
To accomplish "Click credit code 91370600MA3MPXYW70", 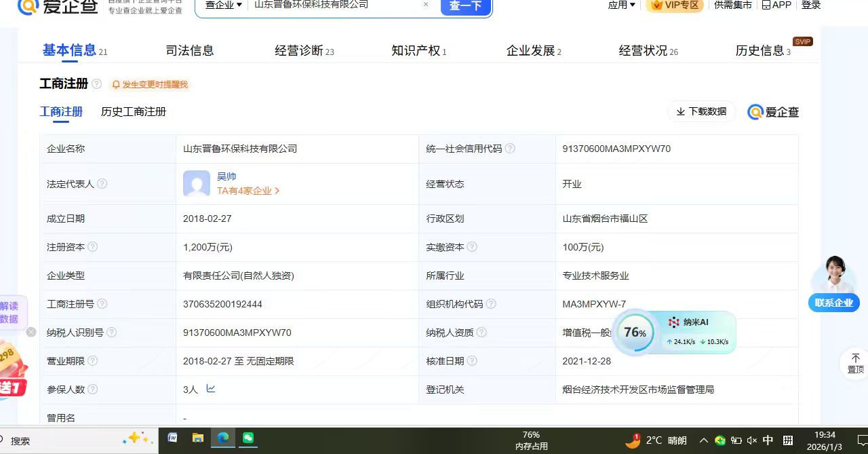I will pyautogui.click(x=616, y=149).
